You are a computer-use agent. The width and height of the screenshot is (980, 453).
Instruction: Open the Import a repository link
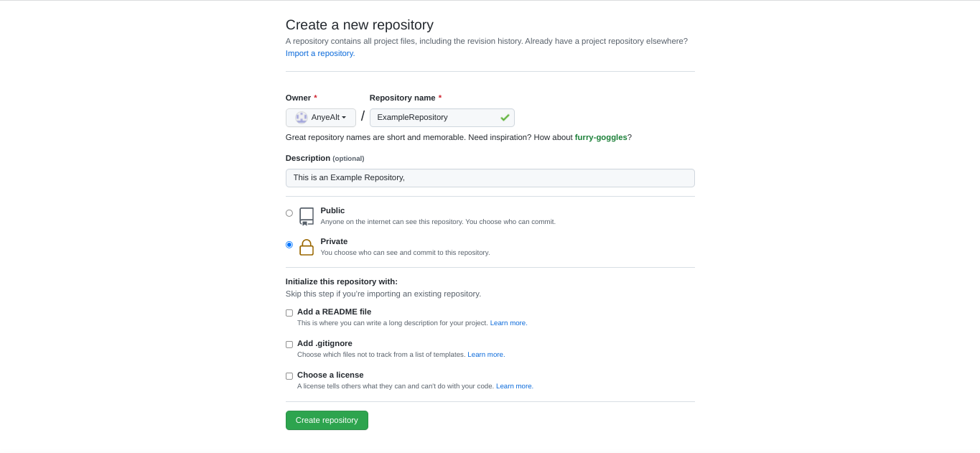(319, 52)
